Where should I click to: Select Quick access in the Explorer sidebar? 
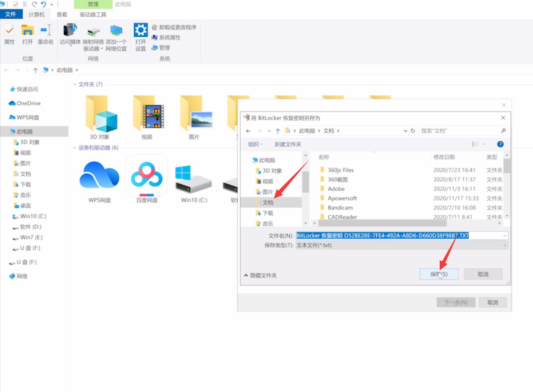(x=24, y=89)
